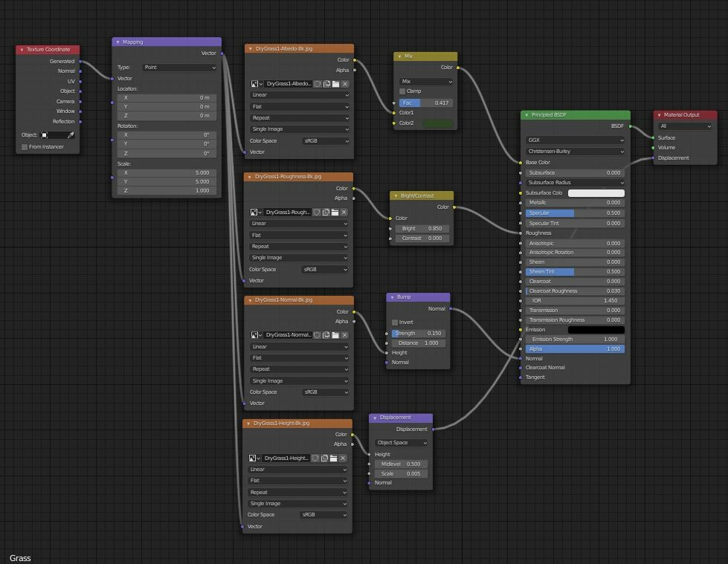Screen dimensions: 728x564
Task: Enable the fake user shield on DryGrass1-Normal image
Action: tap(316, 335)
